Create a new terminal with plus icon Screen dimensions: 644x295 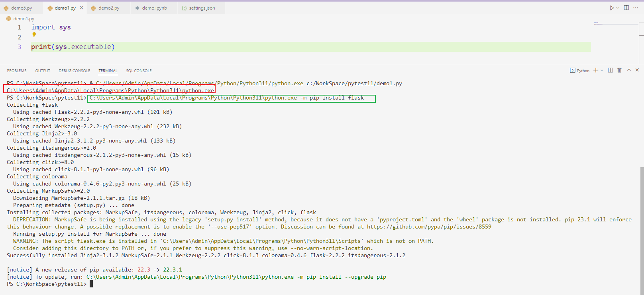coord(596,70)
